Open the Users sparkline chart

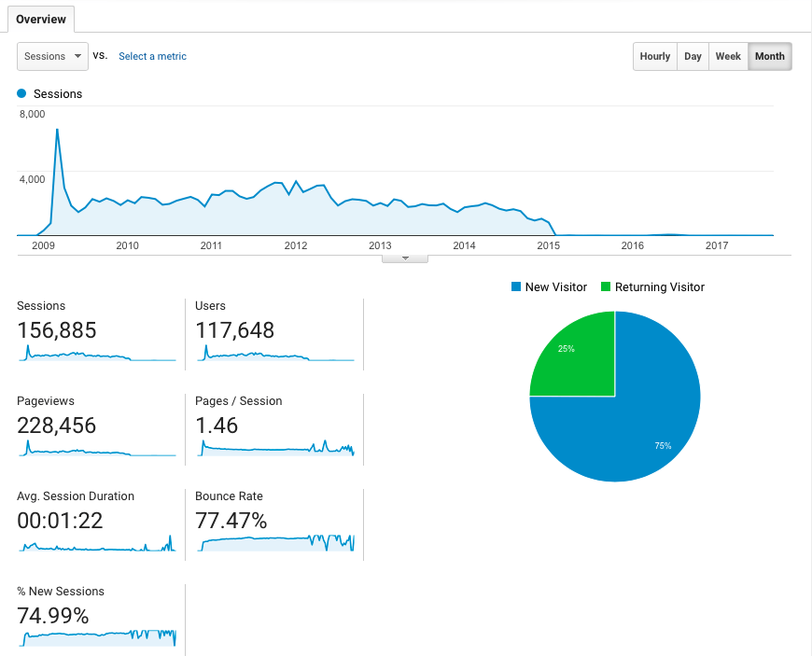(275, 353)
